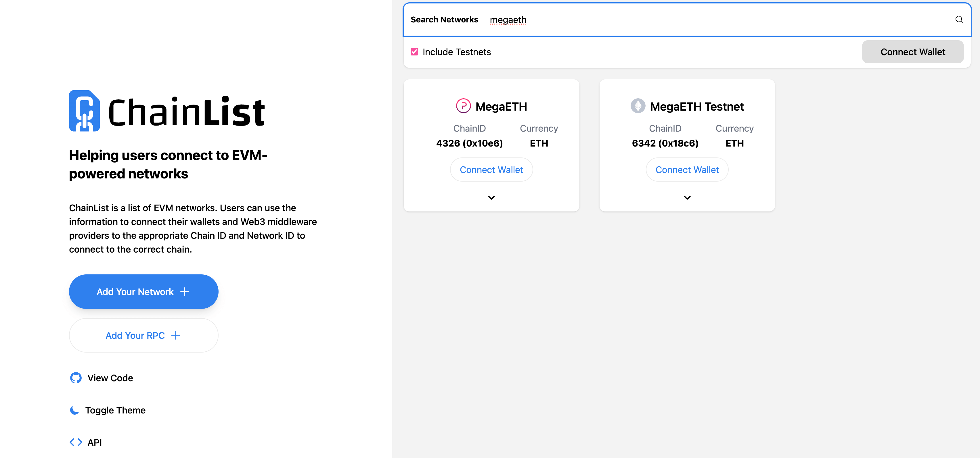Viewport: 980px width, 458px height.
Task: Click Connect Wallet on MegaETH card
Action: click(x=491, y=170)
